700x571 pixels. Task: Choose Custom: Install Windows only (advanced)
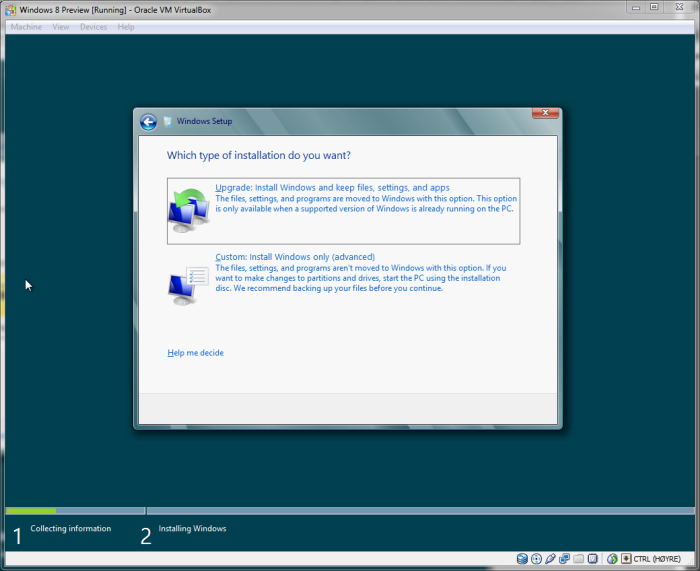click(x=343, y=279)
